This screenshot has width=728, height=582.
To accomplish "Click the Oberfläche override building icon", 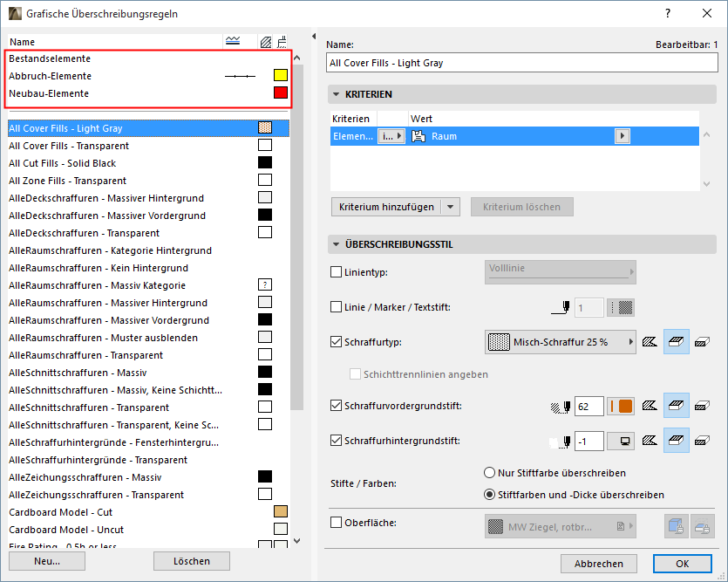I will 676,526.
